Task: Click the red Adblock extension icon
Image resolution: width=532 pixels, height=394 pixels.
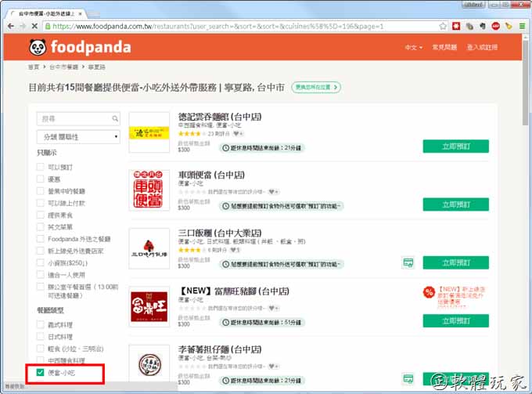Action: tap(496, 26)
